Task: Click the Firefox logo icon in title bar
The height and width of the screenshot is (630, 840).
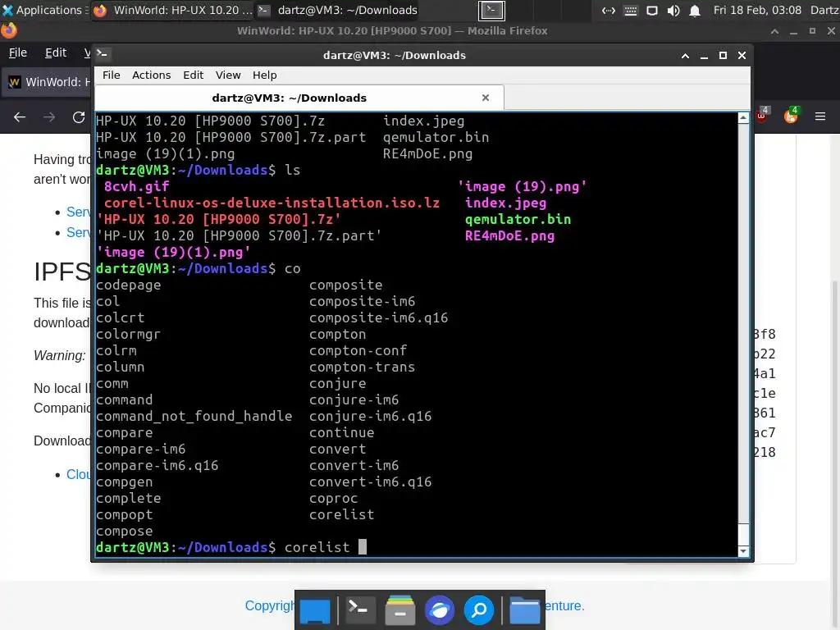Action: pyautogui.click(x=8, y=30)
